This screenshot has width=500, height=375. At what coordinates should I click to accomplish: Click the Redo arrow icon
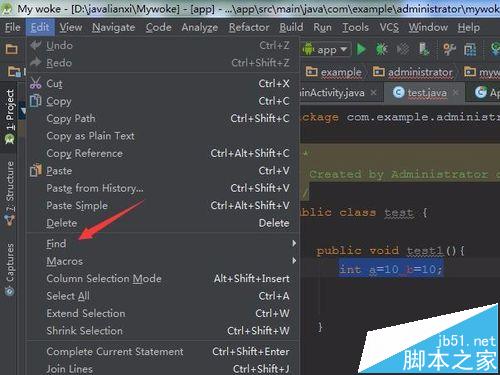(x=35, y=62)
